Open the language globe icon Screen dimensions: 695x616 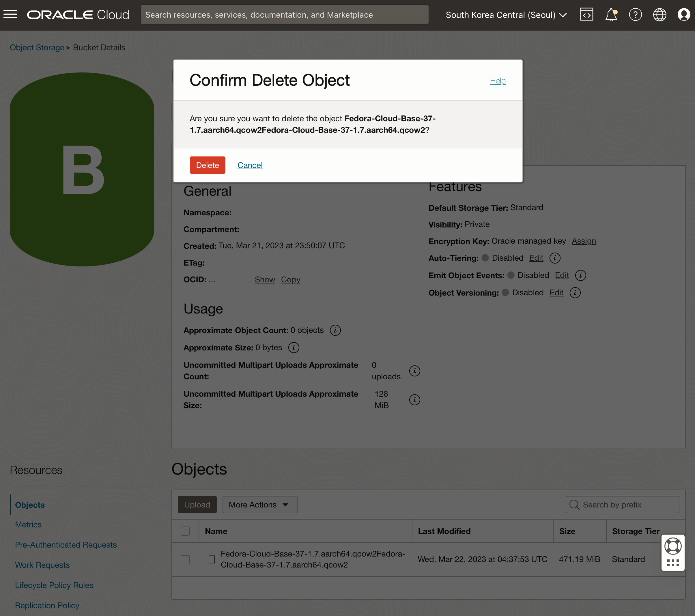tap(659, 15)
